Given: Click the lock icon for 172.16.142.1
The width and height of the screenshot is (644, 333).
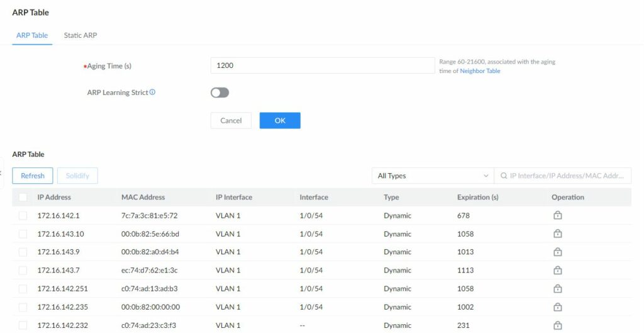Looking at the screenshot, I should pos(557,215).
